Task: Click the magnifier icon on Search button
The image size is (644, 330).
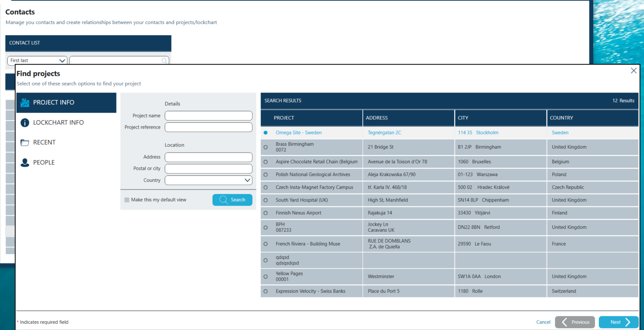Action: coord(223,200)
